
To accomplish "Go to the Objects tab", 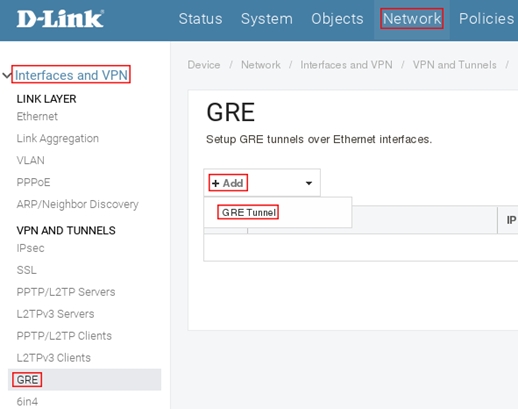I will (x=337, y=19).
